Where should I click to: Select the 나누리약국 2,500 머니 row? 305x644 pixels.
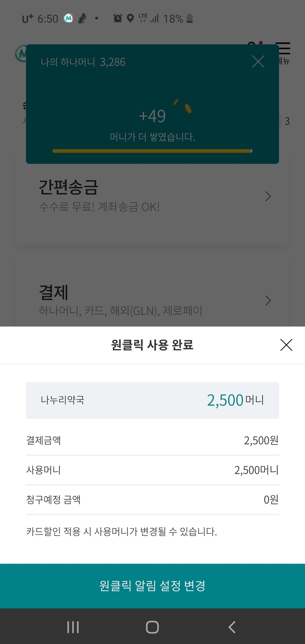pos(152,400)
